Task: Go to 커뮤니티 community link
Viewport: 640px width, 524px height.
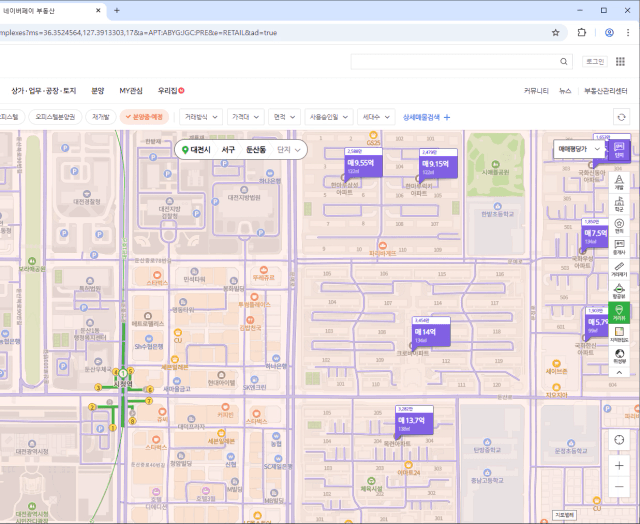Action: [x=536, y=91]
